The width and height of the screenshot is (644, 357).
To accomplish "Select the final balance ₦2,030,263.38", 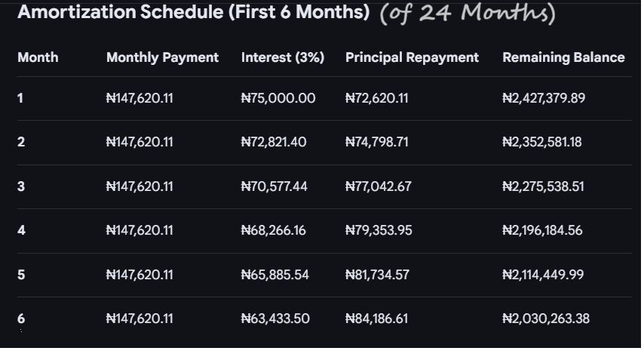I will (x=546, y=319).
